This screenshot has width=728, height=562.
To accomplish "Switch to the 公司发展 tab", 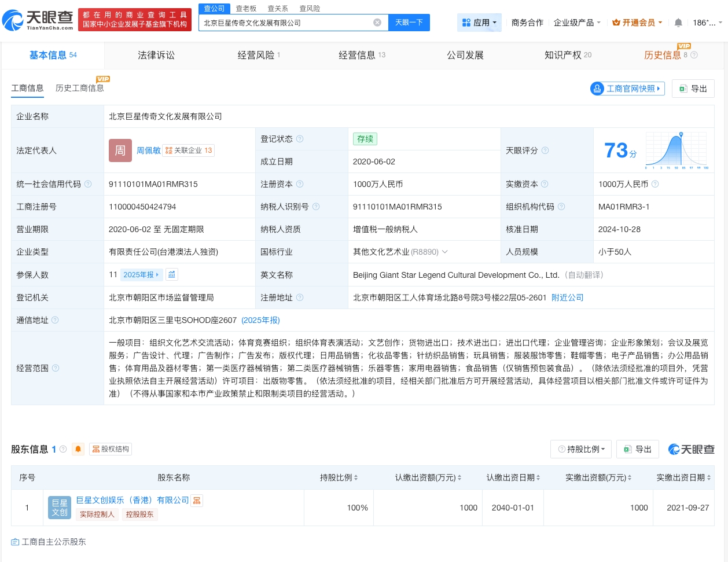I will point(465,55).
